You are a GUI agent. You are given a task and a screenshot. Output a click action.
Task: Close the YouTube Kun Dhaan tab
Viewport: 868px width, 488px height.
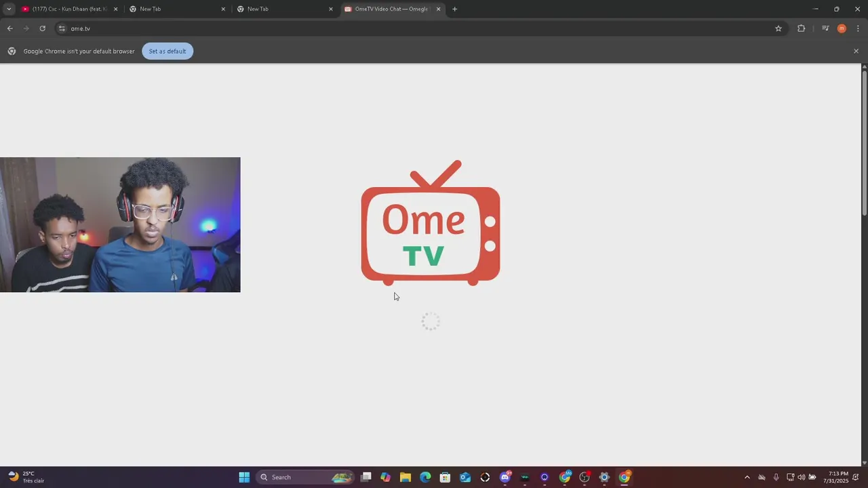point(115,9)
